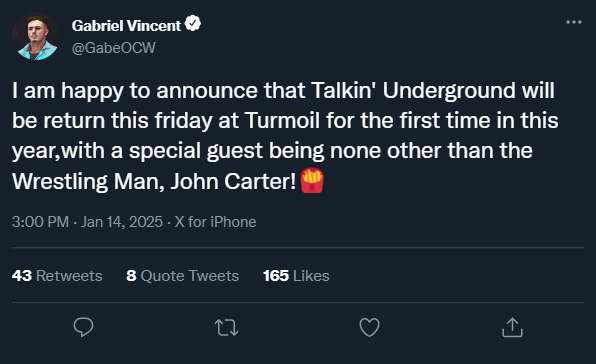Click the Jan 14, 2025 date
The image size is (596, 364).
click(122, 222)
